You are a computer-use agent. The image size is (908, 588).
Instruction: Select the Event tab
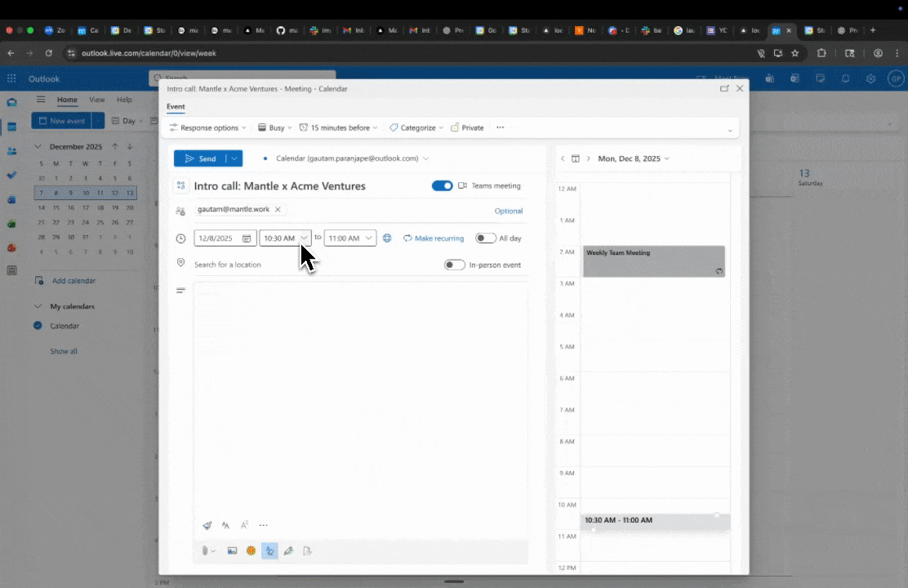176,107
